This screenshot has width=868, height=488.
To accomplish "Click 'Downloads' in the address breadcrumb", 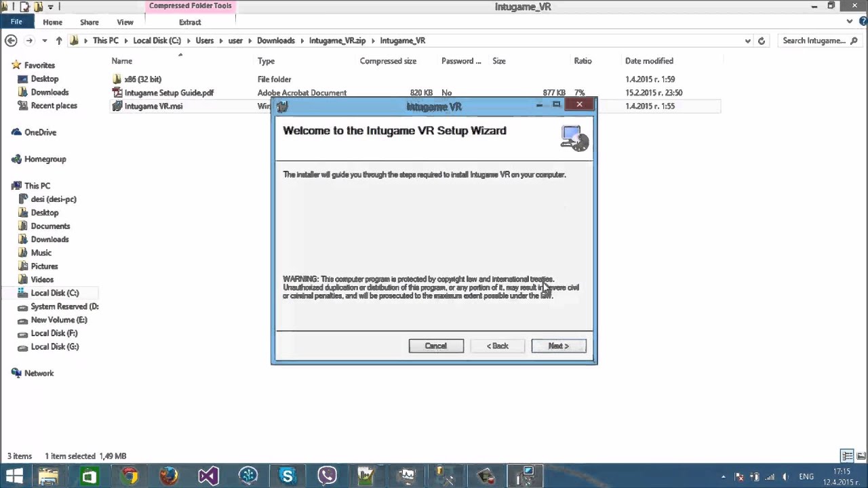I will click(x=275, y=41).
